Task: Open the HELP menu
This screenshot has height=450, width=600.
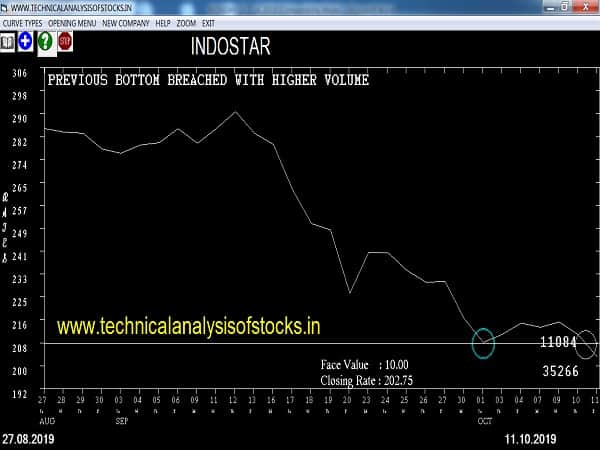Action: click(163, 22)
